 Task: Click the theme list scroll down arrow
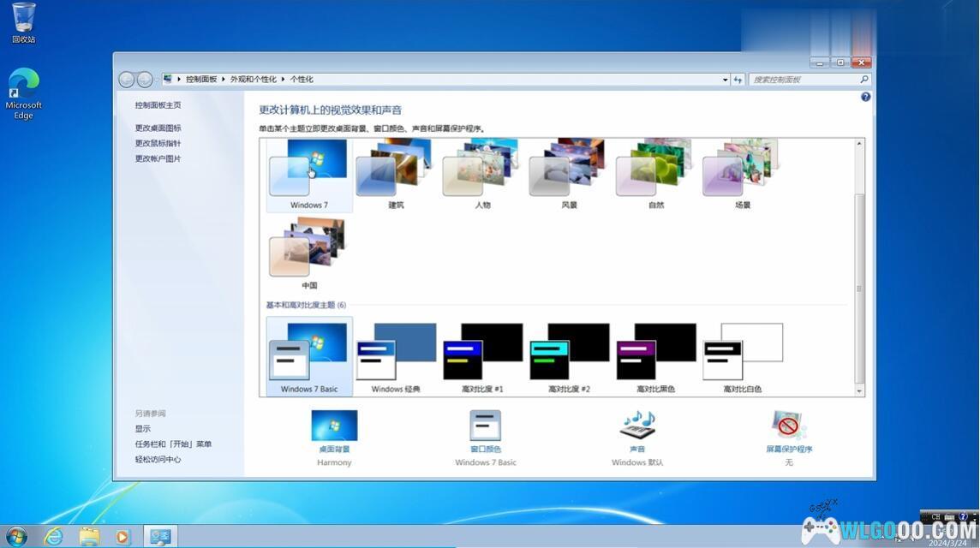859,390
